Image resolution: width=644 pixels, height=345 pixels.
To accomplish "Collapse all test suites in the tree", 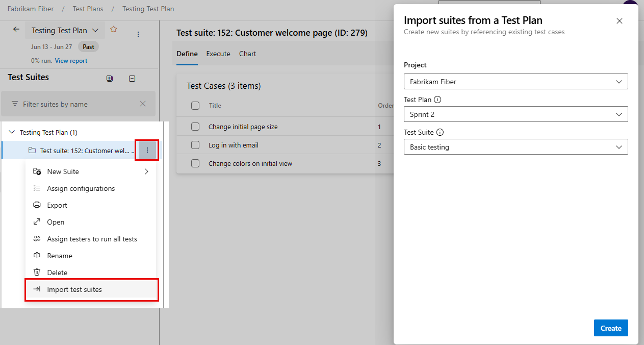I will (x=132, y=78).
